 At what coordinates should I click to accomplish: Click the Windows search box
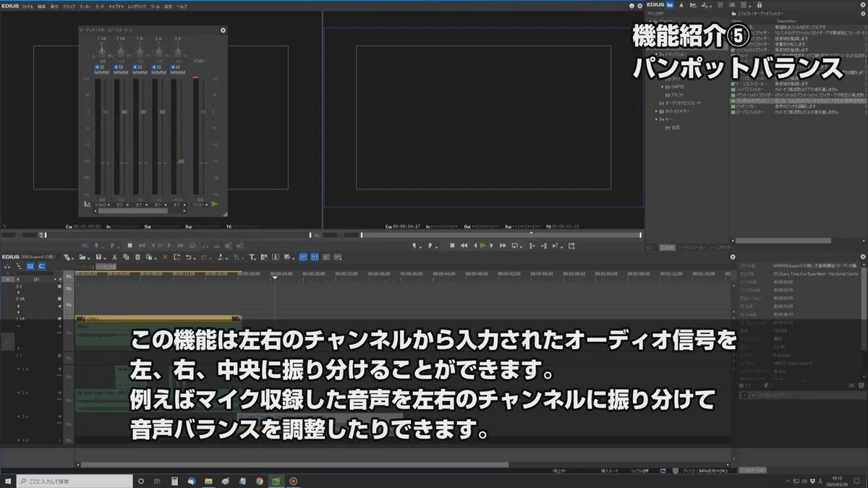click(75, 481)
